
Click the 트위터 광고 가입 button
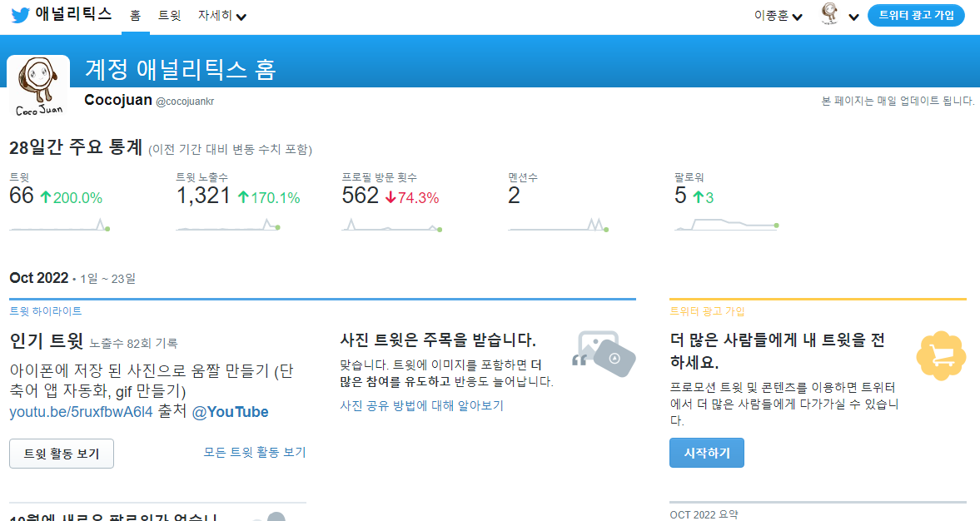click(916, 16)
